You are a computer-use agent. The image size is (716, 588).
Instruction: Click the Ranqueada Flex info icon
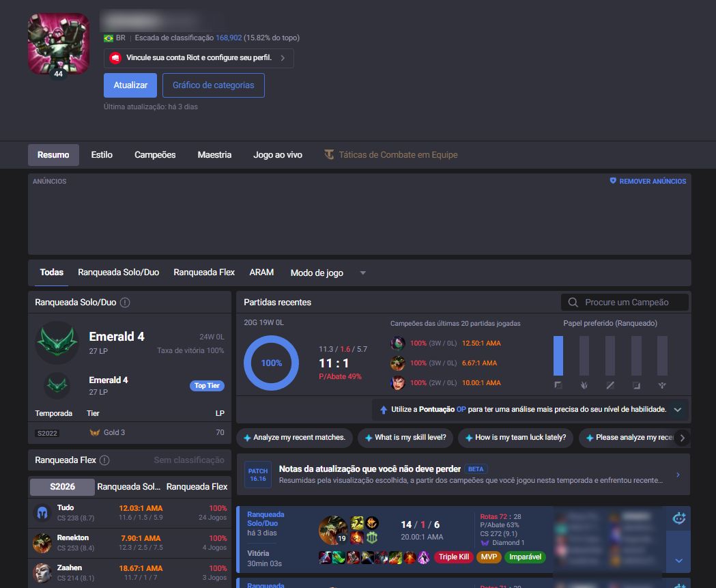(x=104, y=460)
